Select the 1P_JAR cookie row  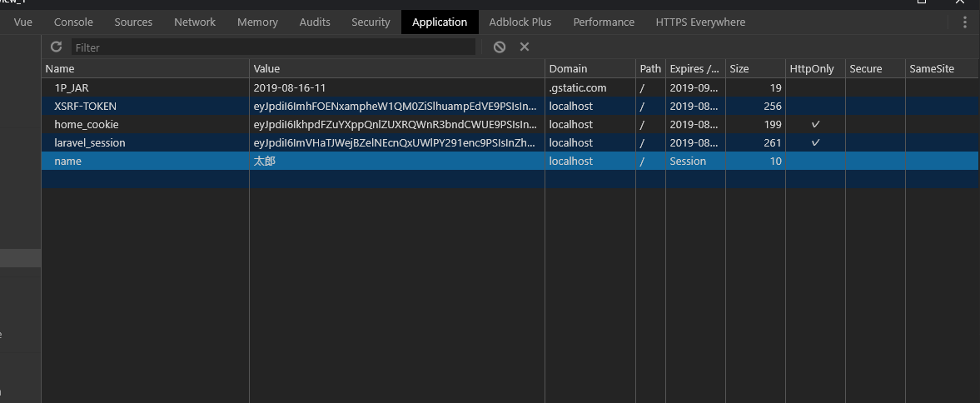pyautogui.click(x=71, y=87)
